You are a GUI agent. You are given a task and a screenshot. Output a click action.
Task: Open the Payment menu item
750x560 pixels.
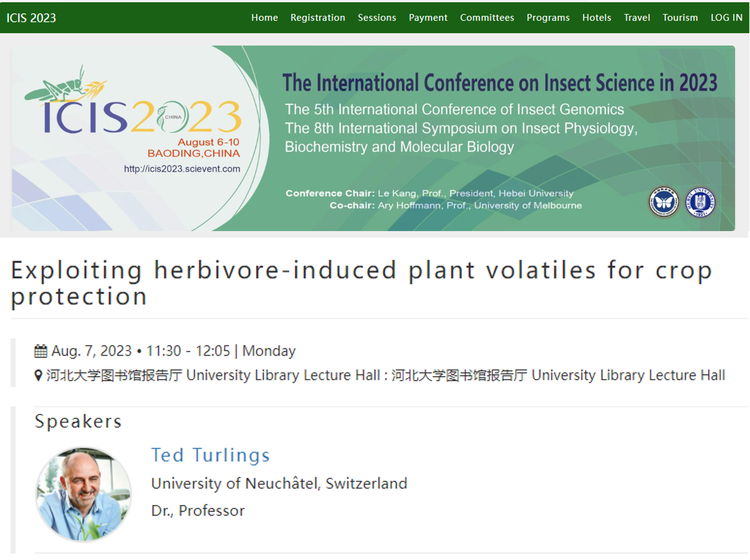tap(428, 17)
